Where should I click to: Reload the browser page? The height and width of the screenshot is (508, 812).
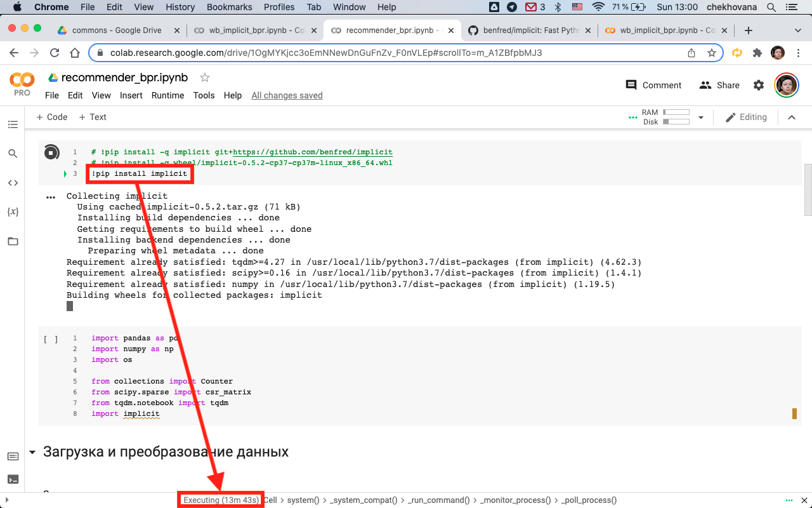point(55,53)
